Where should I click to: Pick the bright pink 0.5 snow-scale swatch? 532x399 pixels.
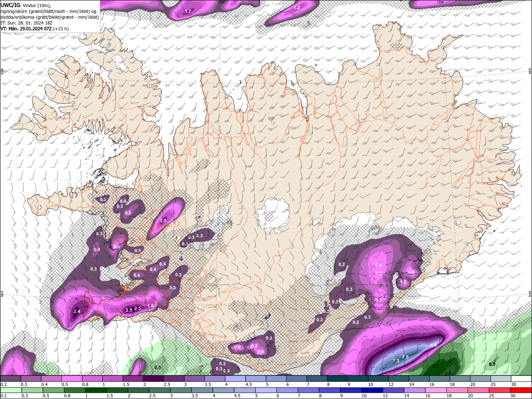pos(71,379)
